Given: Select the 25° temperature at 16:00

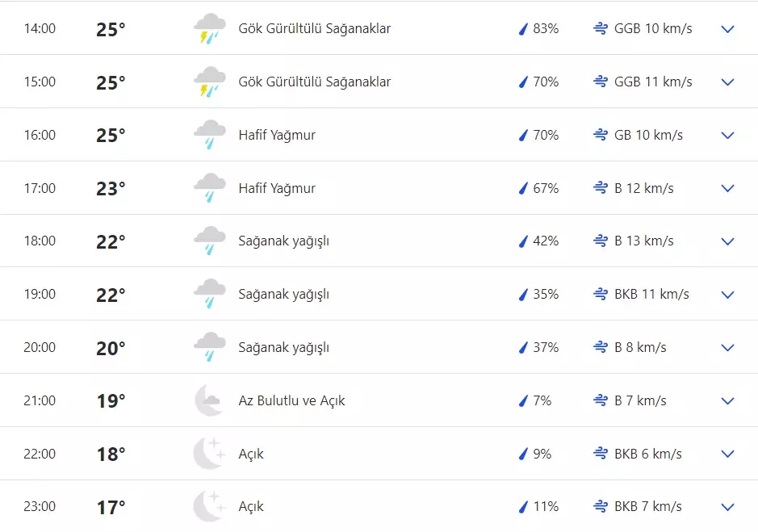Looking at the screenshot, I should click(111, 134).
